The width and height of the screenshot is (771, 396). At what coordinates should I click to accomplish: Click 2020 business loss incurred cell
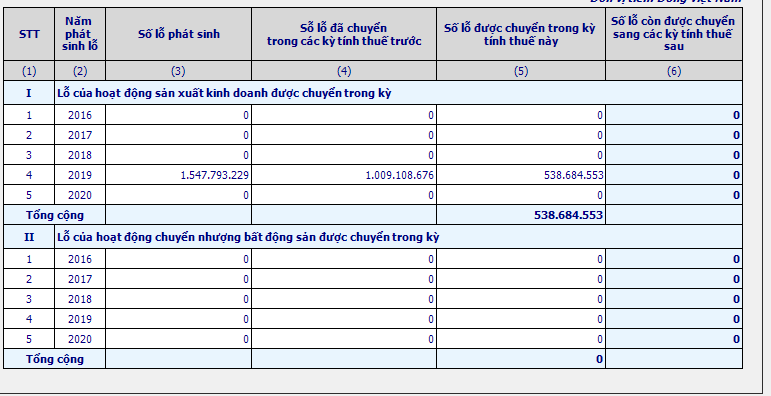point(178,195)
